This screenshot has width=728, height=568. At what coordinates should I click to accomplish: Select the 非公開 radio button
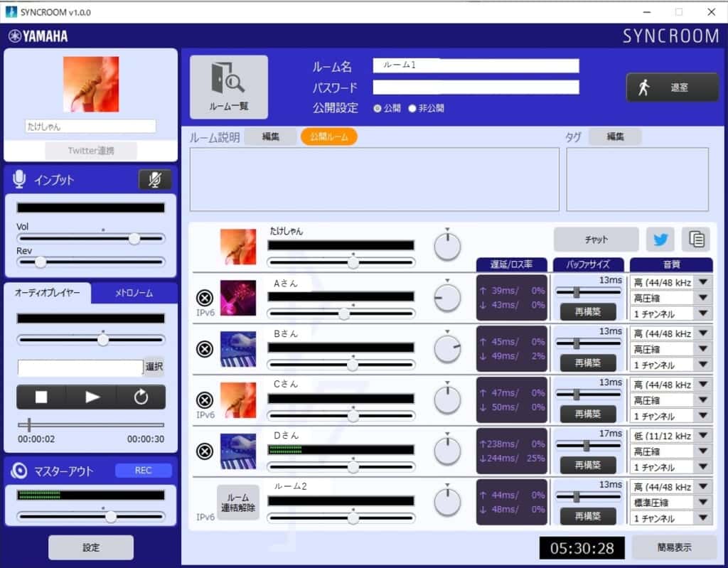(x=412, y=108)
